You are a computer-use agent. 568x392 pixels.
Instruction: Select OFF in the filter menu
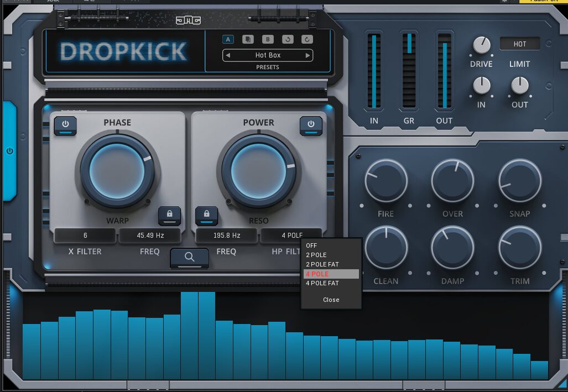tap(331, 245)
